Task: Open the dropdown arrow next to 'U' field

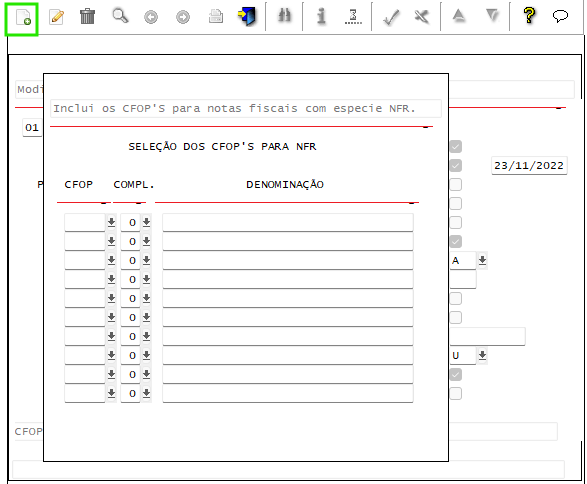Action: pyautogui.click(x=482, y=355)
